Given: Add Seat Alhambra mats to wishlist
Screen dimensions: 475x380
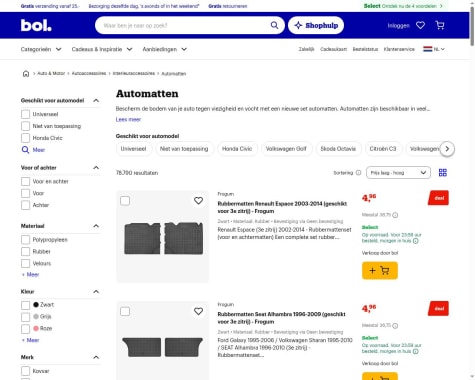Looking at the screenshot, I should 198,311.
